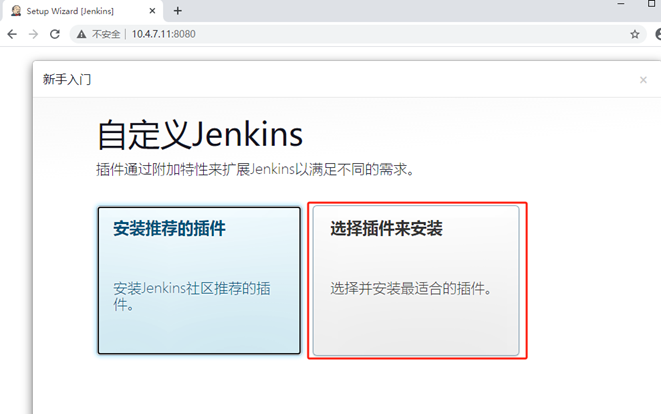661x414 pixels.
Task: Reload the Jenkins setup page
Action: tap(55, 34)
